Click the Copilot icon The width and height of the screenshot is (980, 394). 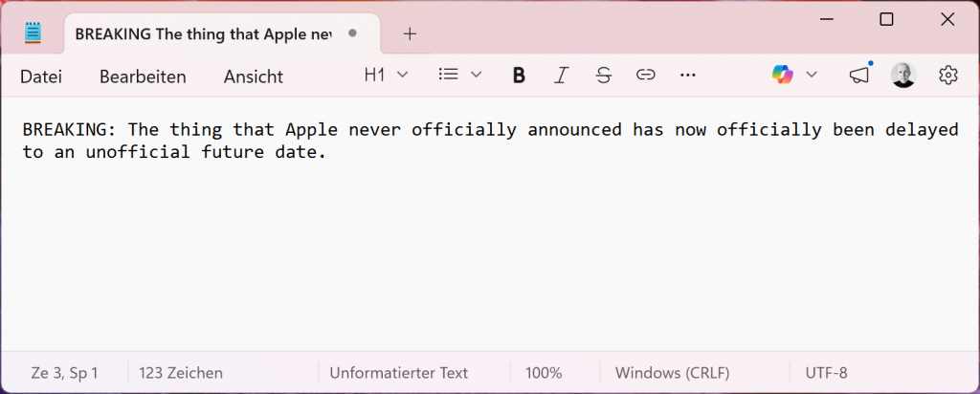[x=783, y=76]
